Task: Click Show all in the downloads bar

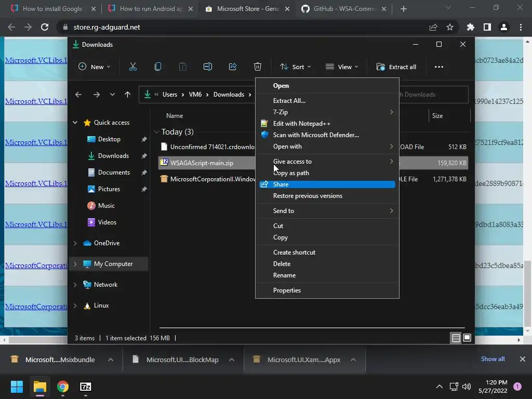Action: 493,359
